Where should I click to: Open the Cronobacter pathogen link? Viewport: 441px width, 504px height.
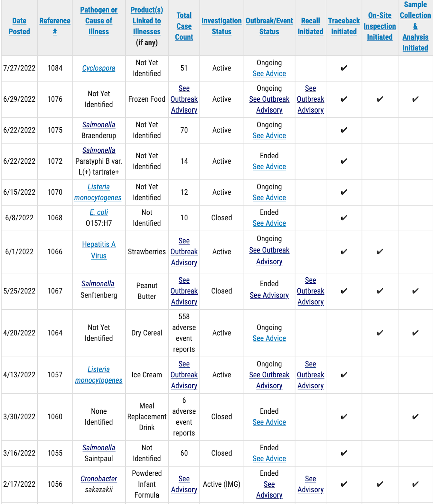(x=99, y=479)
